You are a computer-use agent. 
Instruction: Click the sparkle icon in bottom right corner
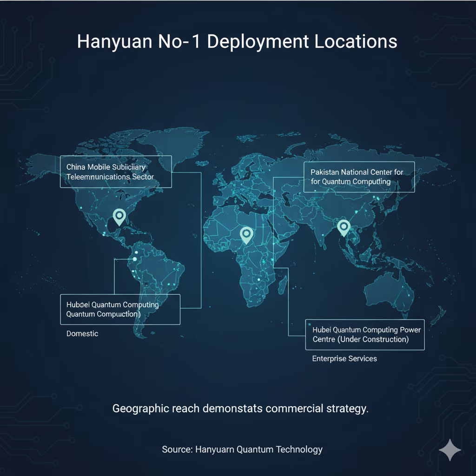pos(449,449)
